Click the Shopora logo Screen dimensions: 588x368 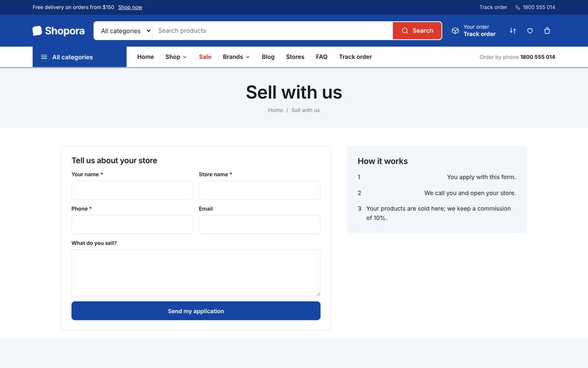(58, 30)
